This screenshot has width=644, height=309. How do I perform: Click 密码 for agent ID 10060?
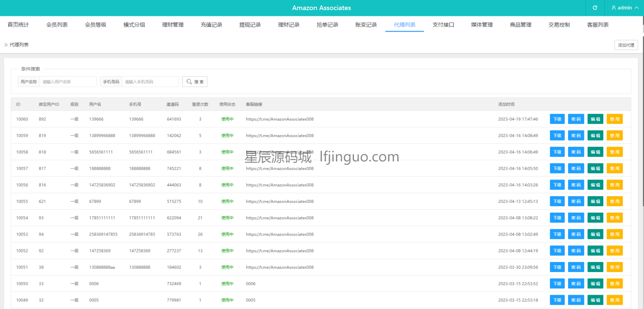click(576, 119)
